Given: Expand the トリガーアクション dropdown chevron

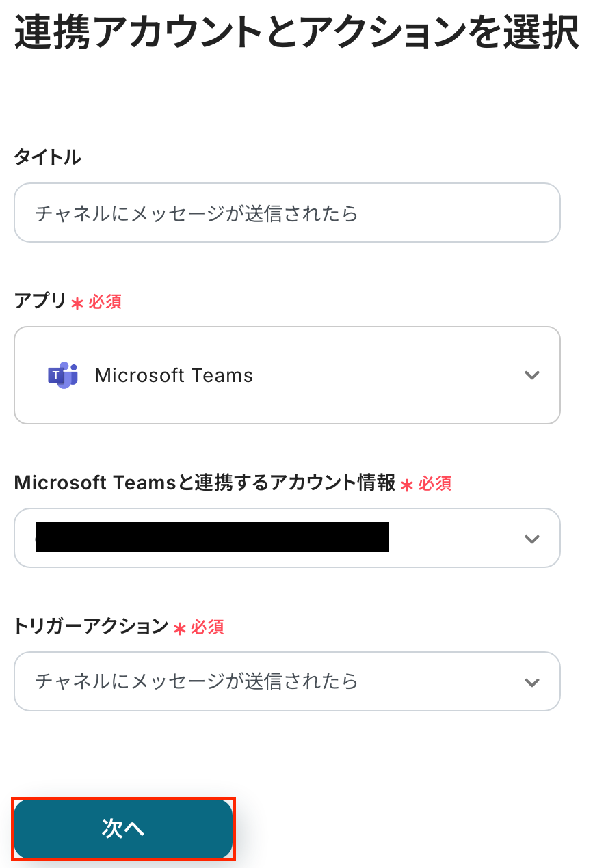Looking at the screenshot, I should pyautogui.click(x=531, y=682).
